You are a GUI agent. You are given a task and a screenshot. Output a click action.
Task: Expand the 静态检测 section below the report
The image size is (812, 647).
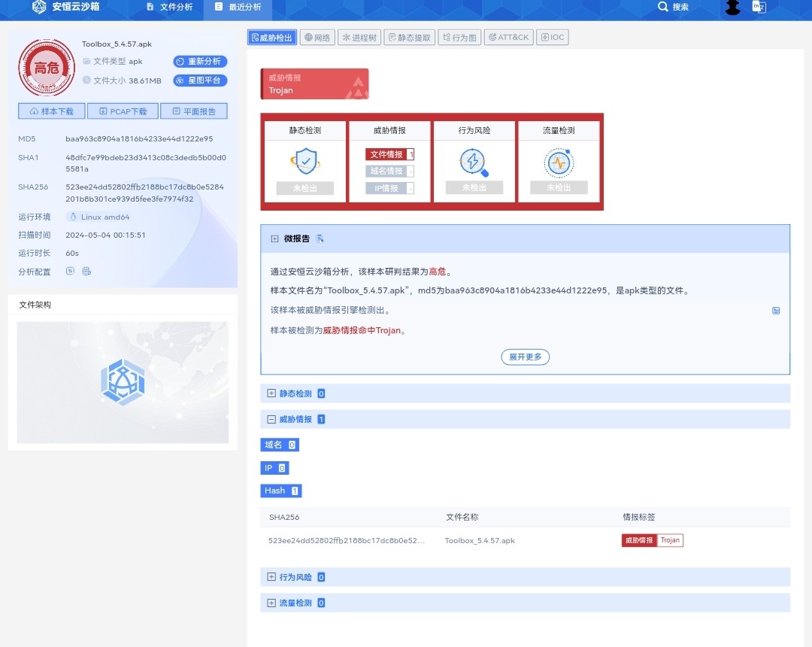271,393
